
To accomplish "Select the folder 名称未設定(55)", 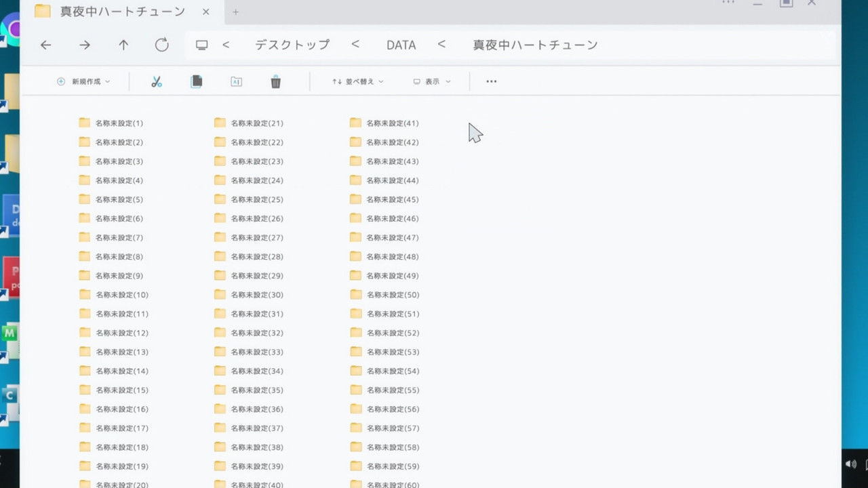I will coord(392,390).
